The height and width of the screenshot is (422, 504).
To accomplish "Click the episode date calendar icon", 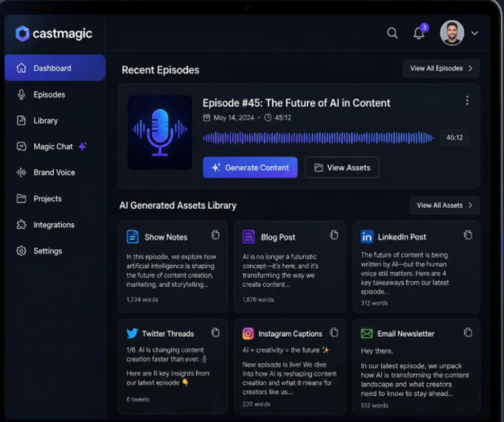I will (x=206, y=118).
